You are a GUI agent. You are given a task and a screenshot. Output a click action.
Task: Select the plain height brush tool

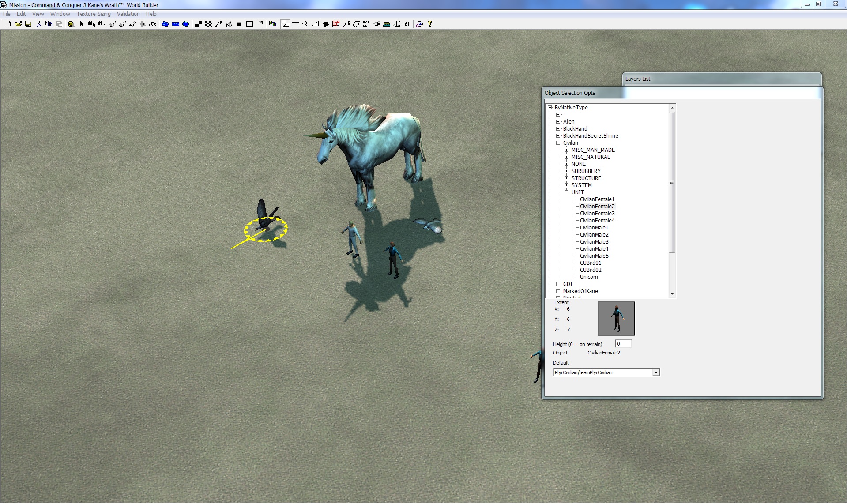pos(113,24)
